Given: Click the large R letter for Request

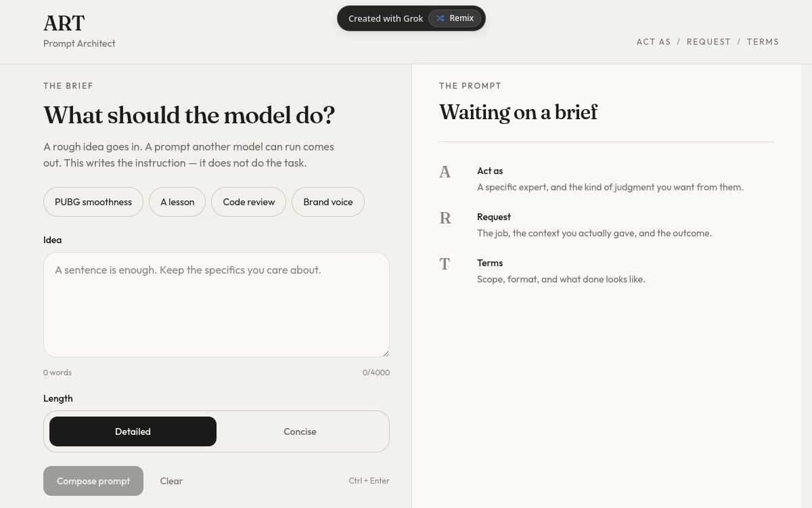Looking at the screenshot, I should (445, 218).
